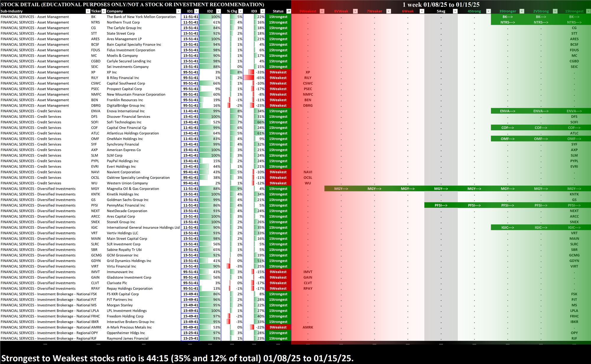Open the 3Stronger column filter arrow
The height and width of the screenshot is (364, 591).
click(x=522, y=11)
